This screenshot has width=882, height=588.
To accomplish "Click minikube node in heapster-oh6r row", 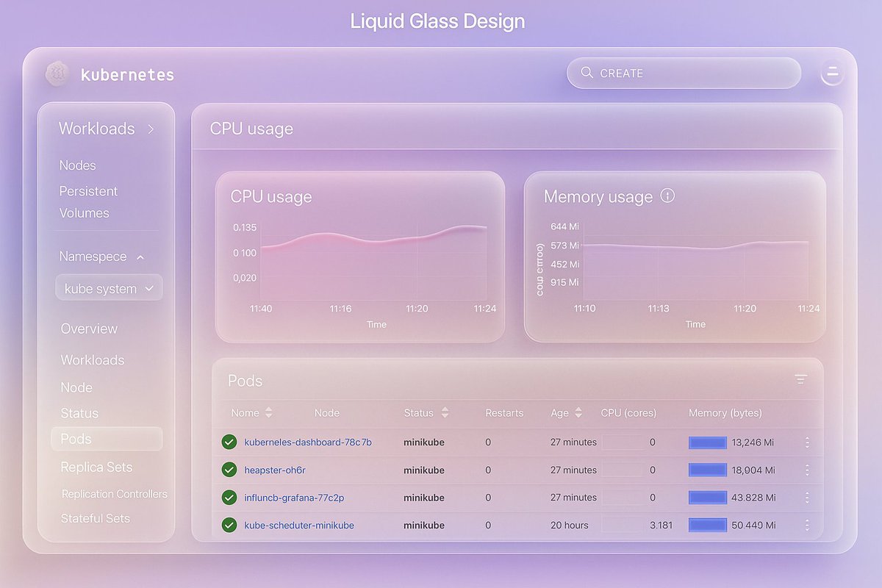I will 424,470.
